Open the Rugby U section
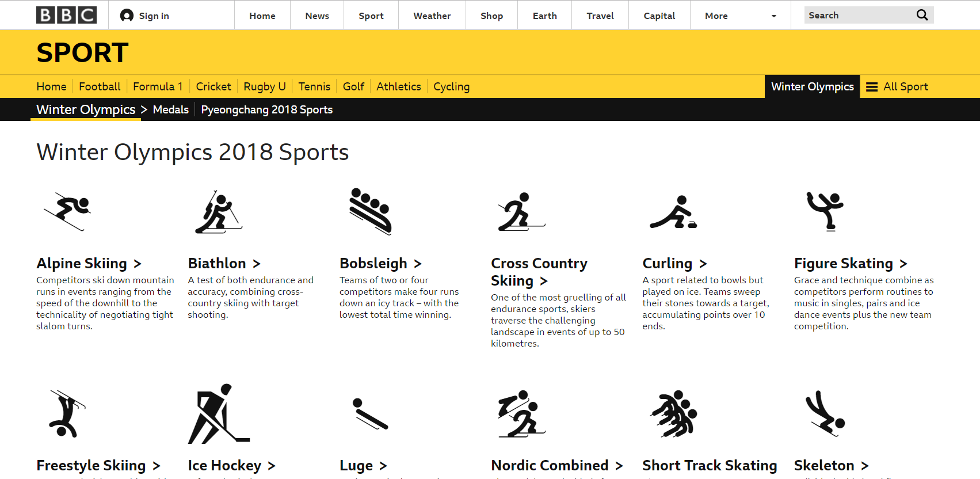 [x=265, y=87]
